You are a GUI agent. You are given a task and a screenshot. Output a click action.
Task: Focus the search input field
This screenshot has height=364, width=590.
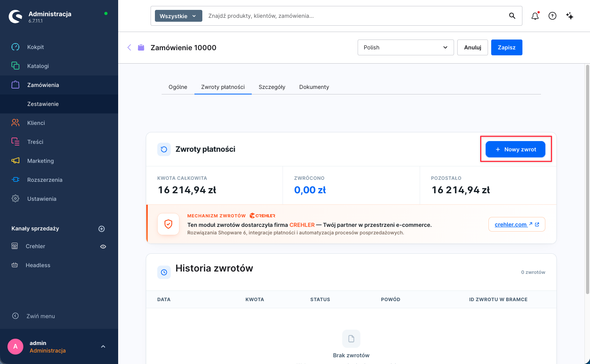(x=356, y=16)
